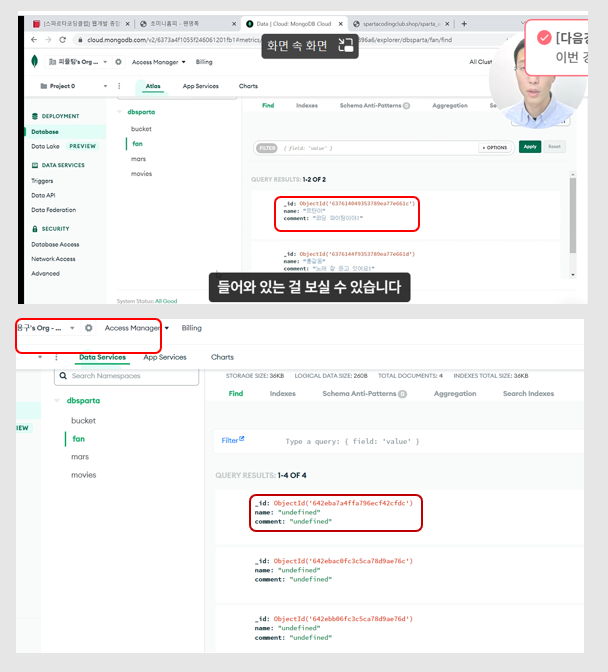Viewport: 608px width, 672px height.
Task: Go to Database in the sidebar
Action: [x=45, y=132]
